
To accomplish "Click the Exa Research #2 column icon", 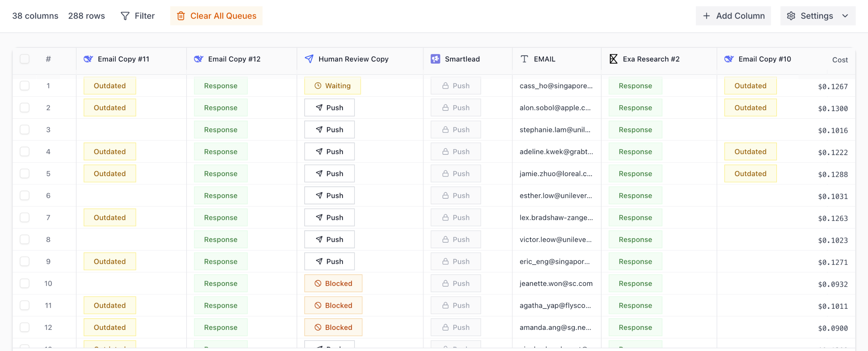I will click(613, 59).
